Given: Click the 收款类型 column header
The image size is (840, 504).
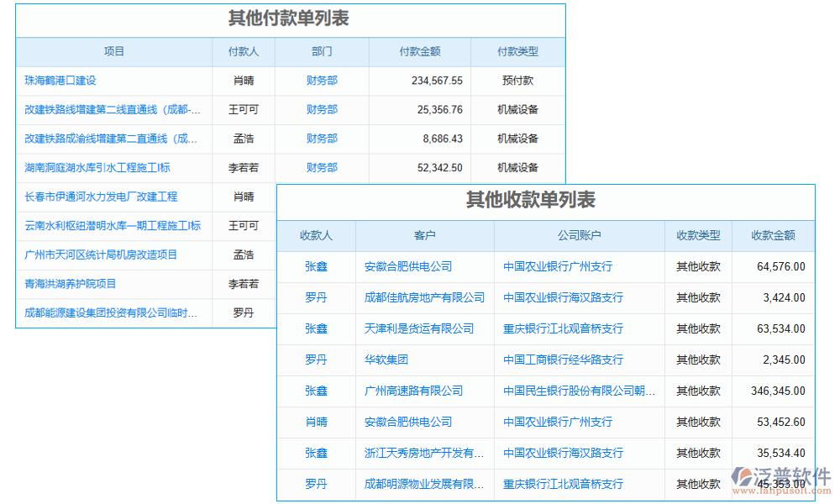Looking at the screenshot, I should [700, 236].
